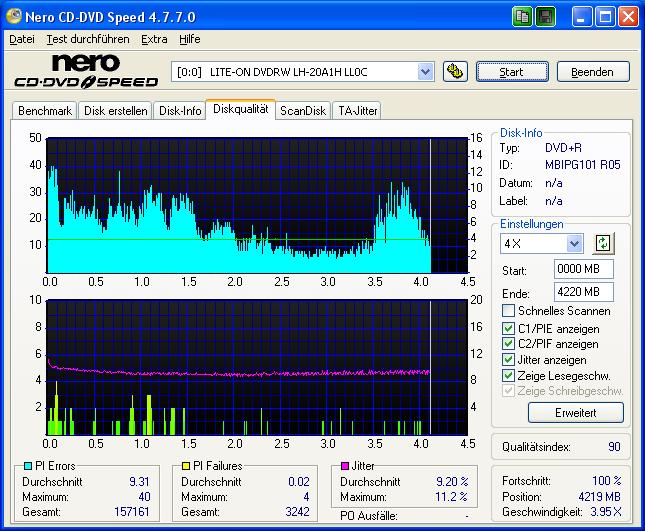Click PI Failures Gesamt value 3242
Viewport: 645px width, 531px height.
tap(297, 512)
